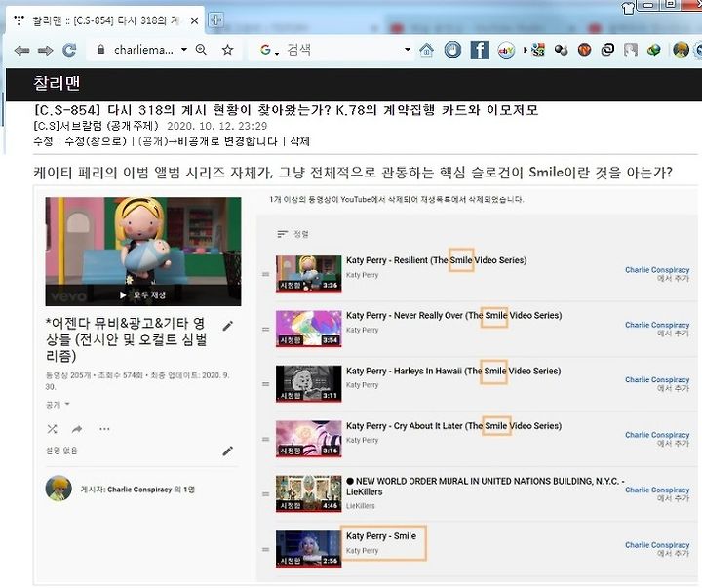Image resolution: width=702 pixels, height=588 pixels.
Task: Open playlist more options three-dot menu
Action: click(104, 429)
